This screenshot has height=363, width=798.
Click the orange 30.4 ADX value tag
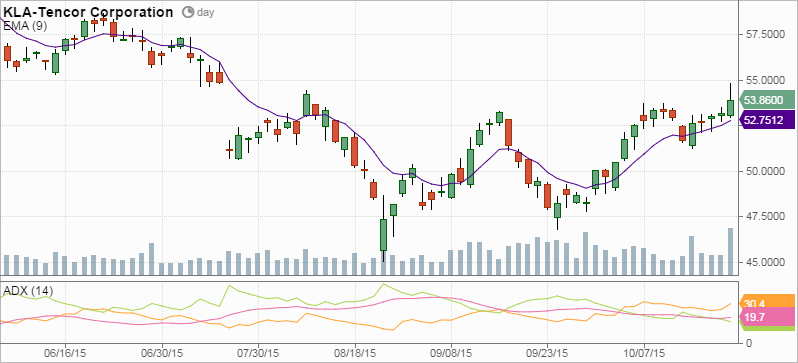pyautogui.click(x=766, y=302)
